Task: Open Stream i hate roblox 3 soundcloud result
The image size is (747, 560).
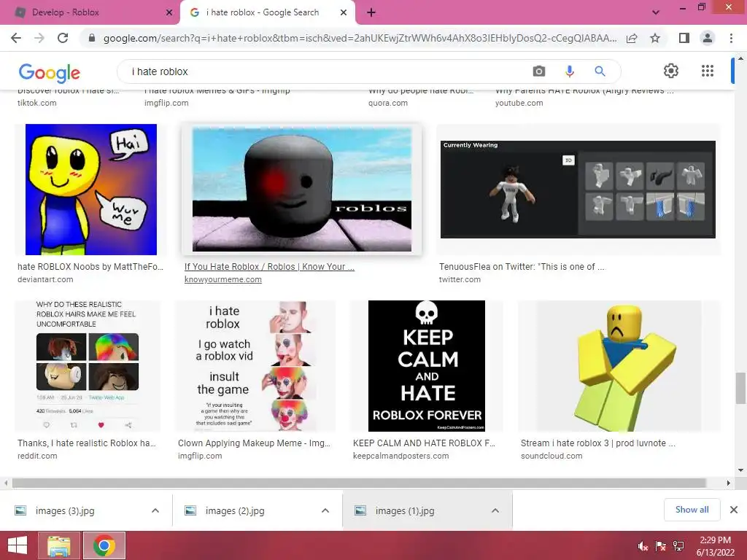Action: tap(598, 443)
